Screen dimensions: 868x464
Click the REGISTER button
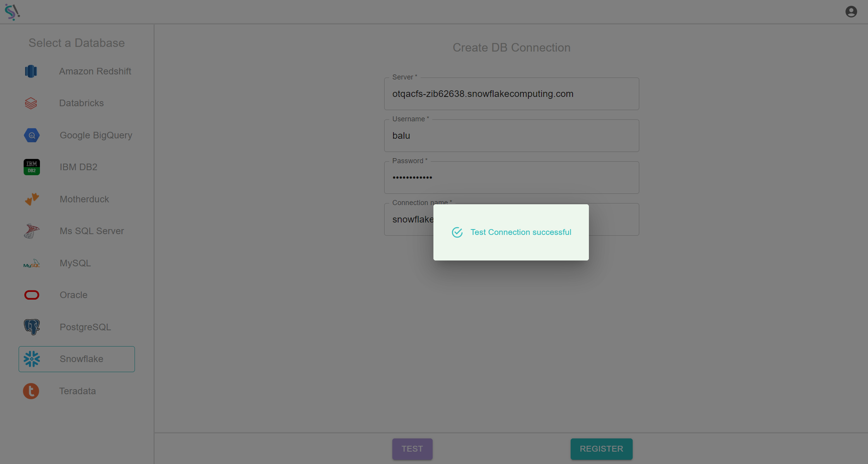click(601, 448)
